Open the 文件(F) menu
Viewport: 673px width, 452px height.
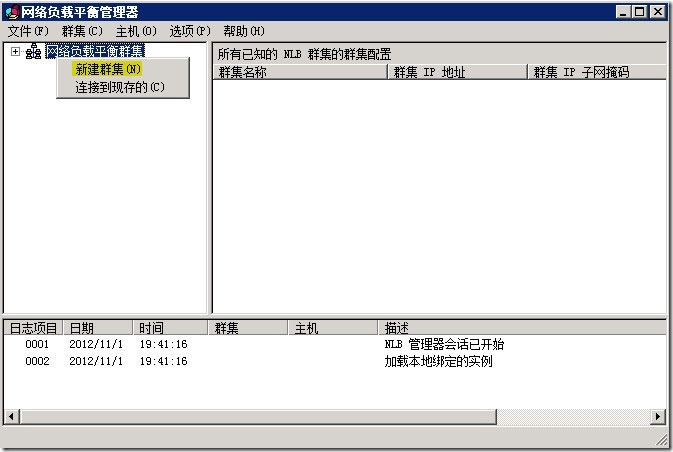[x=28, y=31]
